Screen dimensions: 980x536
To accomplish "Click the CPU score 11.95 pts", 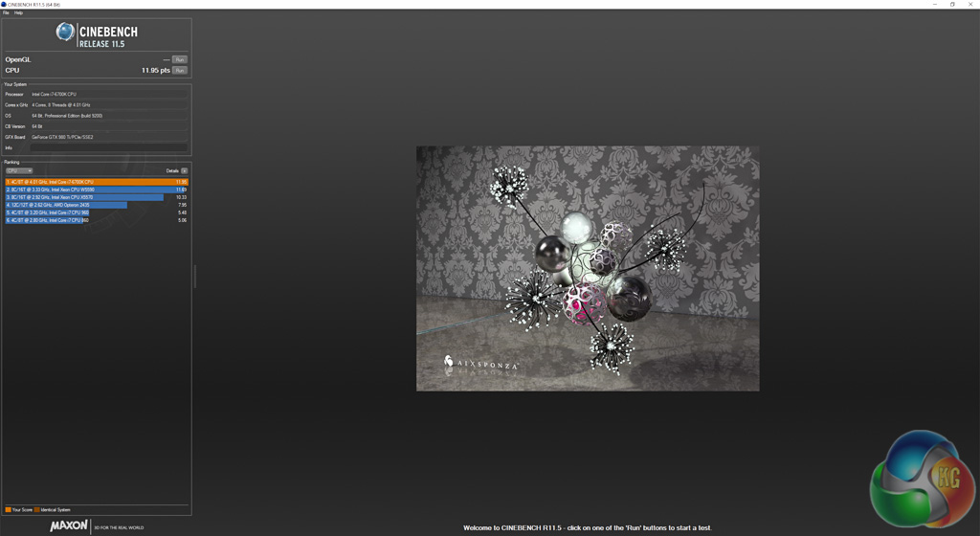I will click(156, 70).
